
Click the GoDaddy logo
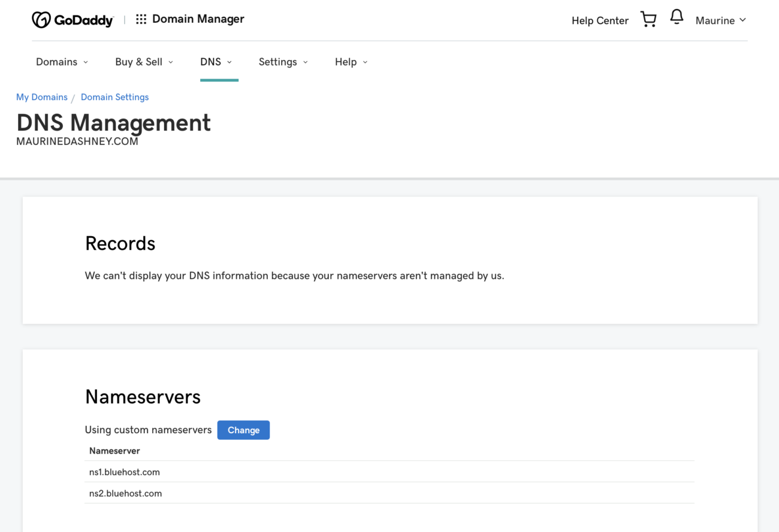tap(73, 20)
